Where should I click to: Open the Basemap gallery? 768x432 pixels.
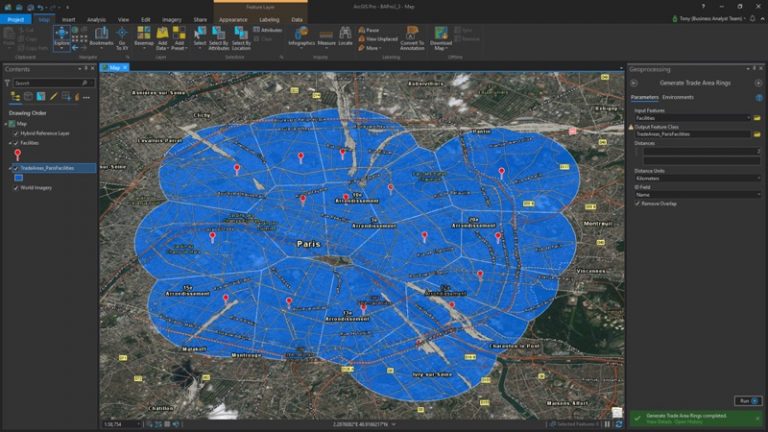[x=144, y=38]
